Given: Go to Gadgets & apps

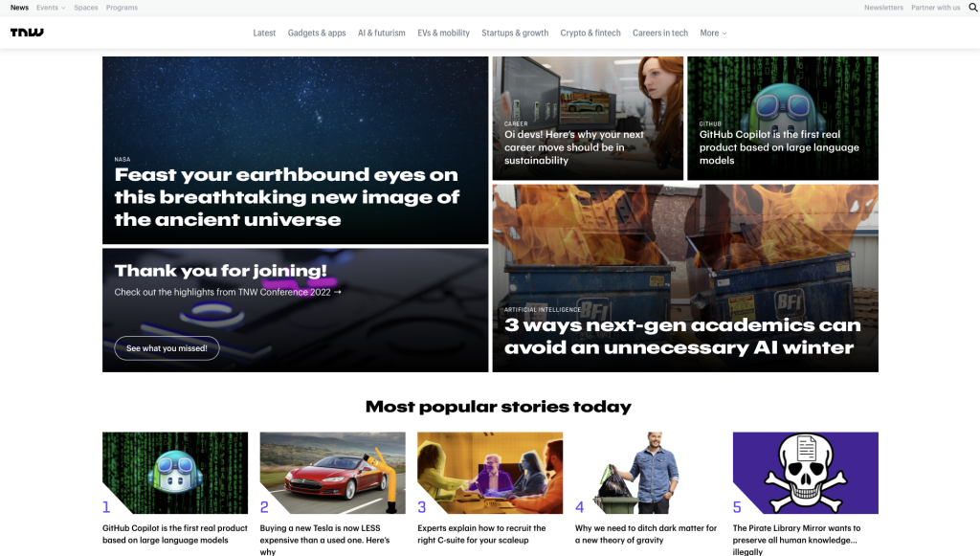Looking at the screenshot, I should pyautogui.click(x=316, y=33).
